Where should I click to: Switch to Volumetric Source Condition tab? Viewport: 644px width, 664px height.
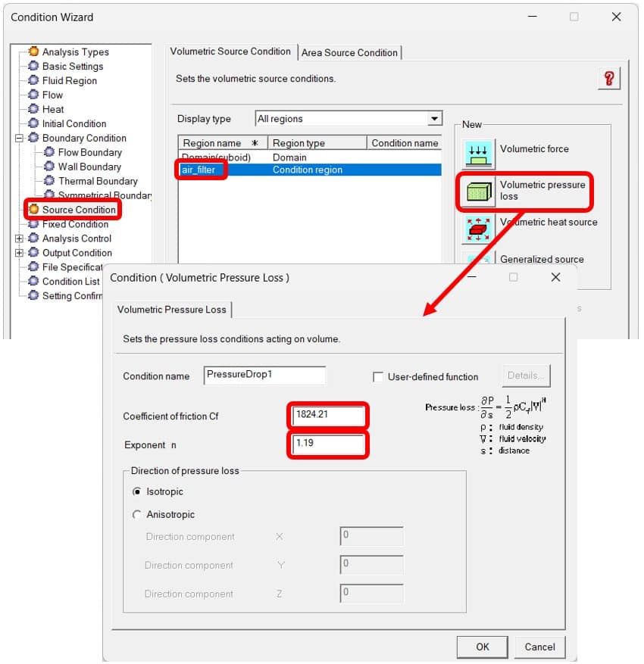(230, 51)
